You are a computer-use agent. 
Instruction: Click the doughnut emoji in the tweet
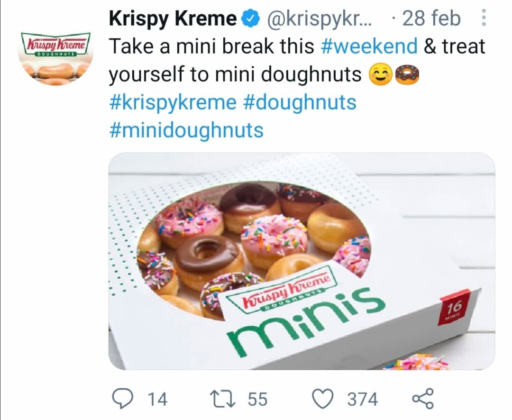(407, 74)
